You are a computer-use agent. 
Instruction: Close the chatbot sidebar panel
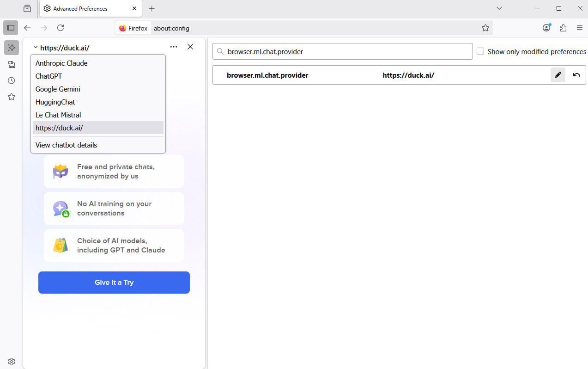(x=190, y=47)
